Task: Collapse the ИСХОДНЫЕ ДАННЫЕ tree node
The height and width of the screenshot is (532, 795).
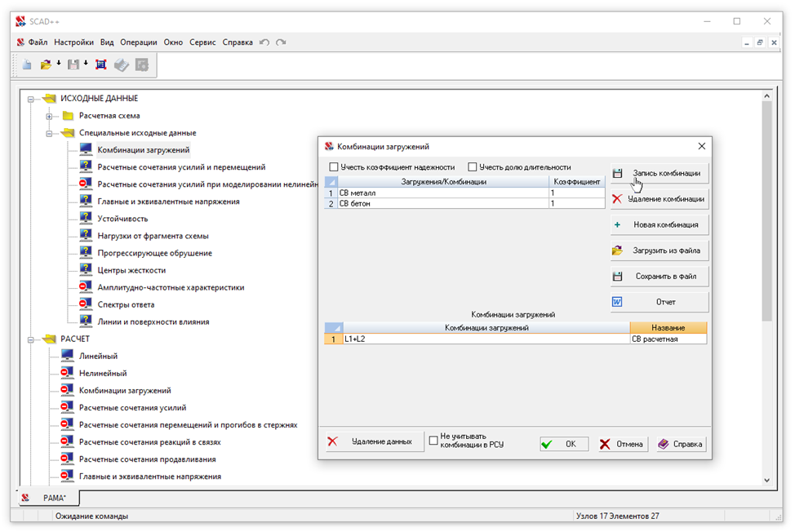Action: pyautogui.click(x=30, y=99)
